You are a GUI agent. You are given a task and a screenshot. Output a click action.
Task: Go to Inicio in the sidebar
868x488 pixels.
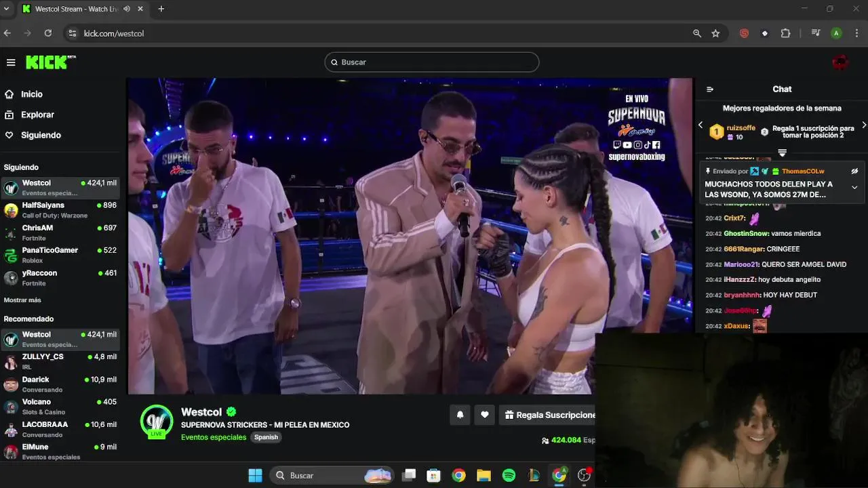click(x=32, y=94)
